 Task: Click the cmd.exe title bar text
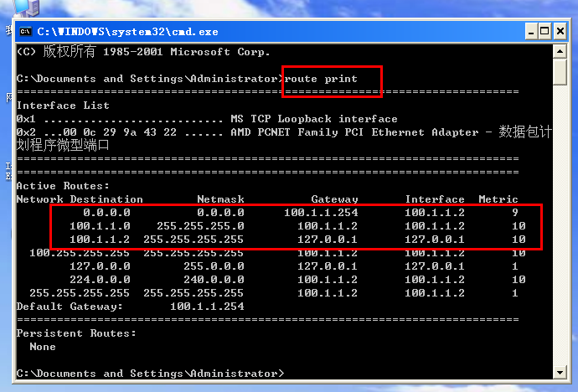[127, 32]
